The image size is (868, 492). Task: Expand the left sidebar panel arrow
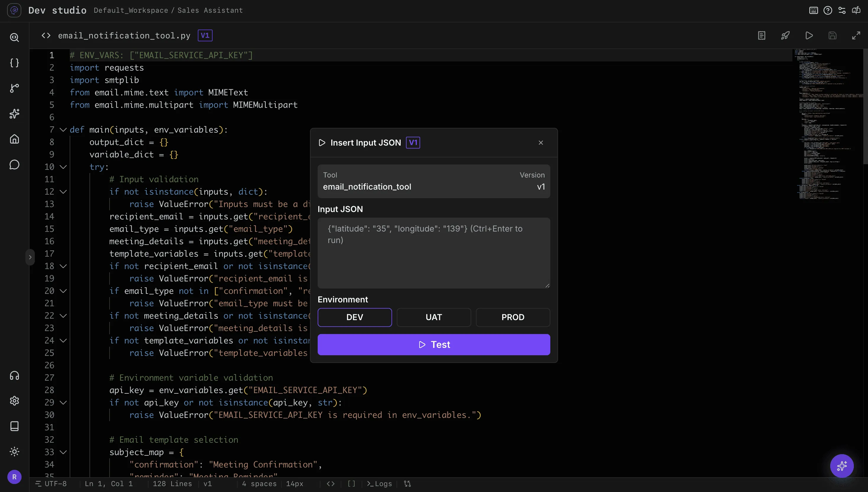pos(30,257)
